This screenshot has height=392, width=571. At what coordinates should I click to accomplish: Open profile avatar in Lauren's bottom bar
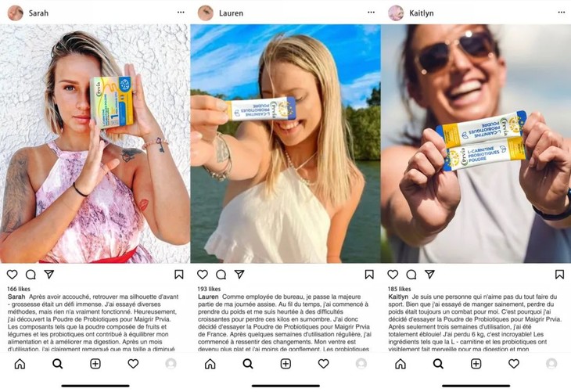pos(361,364)
